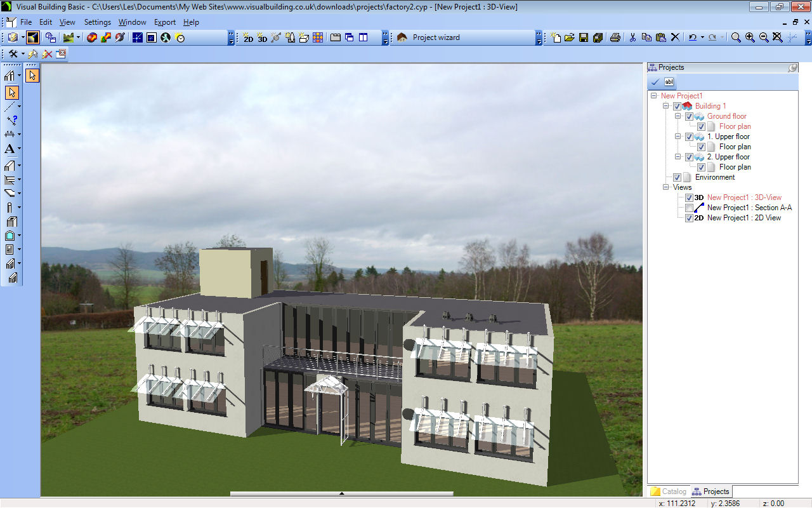The height and width of the screenshot is (508, 812).
Task: Collapse the 1. Upper floor tree node
Action: pyautogui.click(x=678, y=137)
